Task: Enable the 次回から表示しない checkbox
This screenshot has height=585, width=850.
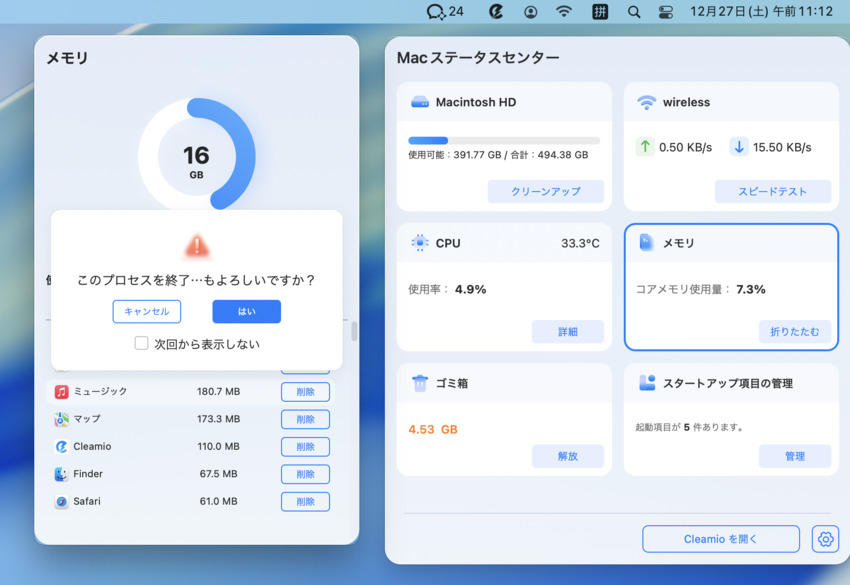Action: tap(141, 343)
